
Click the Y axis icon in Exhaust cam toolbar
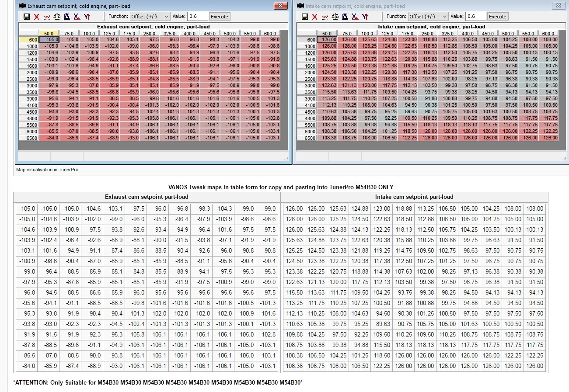click(x=87, y=17)
